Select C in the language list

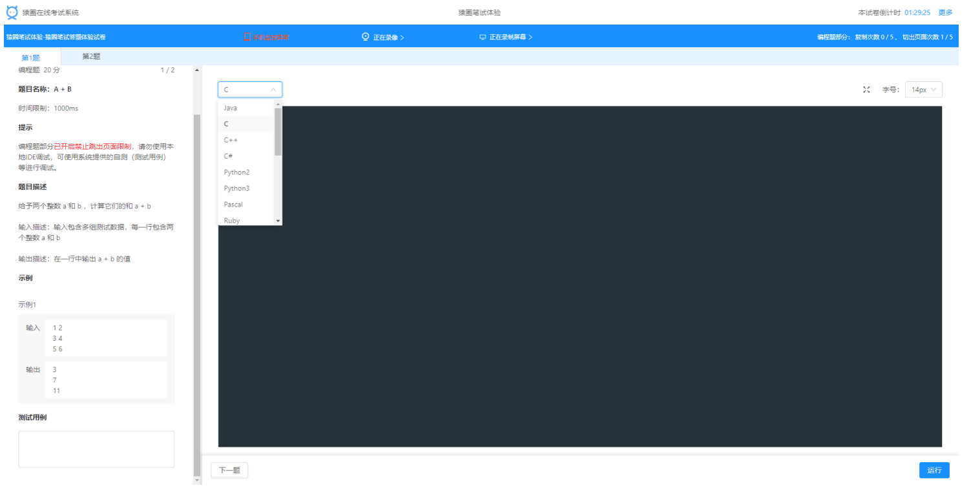246,123
